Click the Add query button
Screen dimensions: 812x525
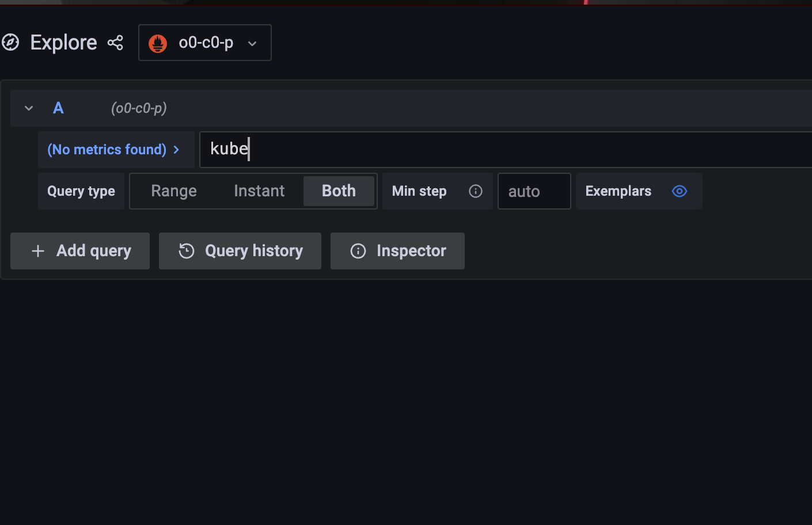[79, 251]
